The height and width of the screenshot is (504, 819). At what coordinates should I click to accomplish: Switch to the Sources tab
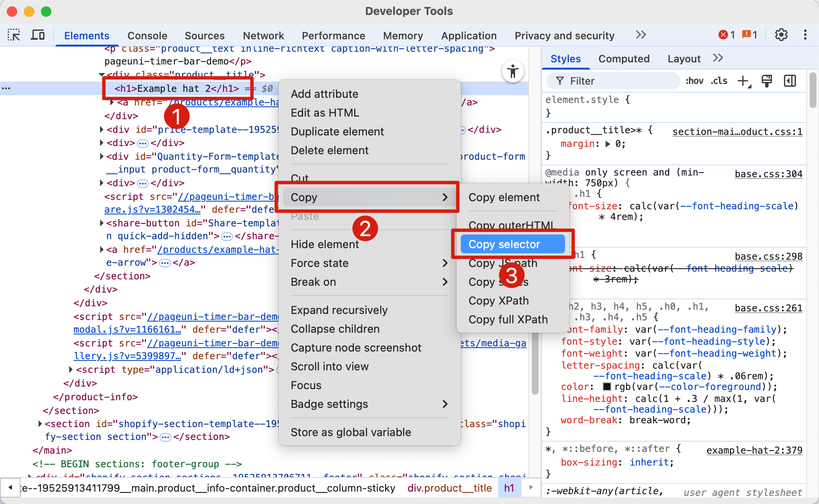point(204,35)
